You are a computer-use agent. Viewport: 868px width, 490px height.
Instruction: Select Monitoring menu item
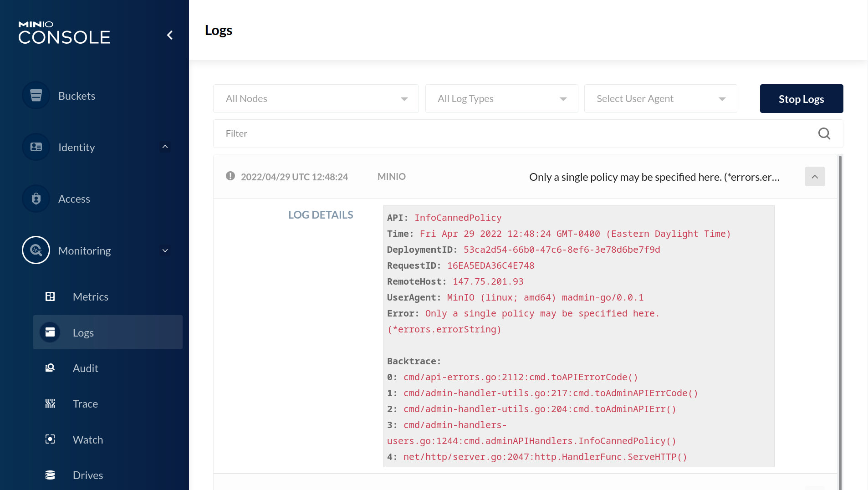[85, 250]
